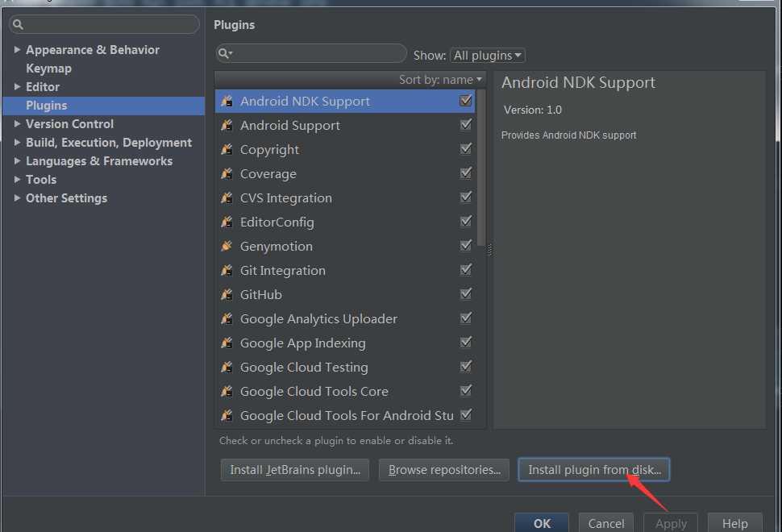The width and height of the screenshot is (782, 532).
Task: Open the Tools settings category
Action: [41, 180]
